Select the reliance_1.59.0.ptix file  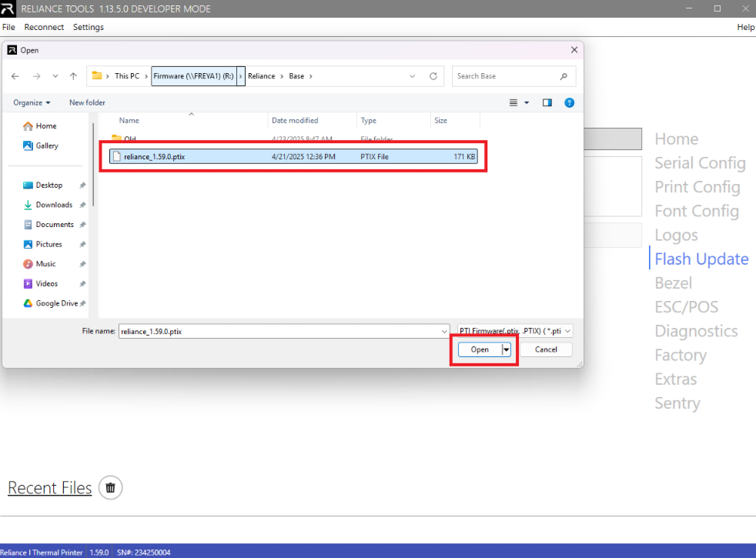coord(155,156)
